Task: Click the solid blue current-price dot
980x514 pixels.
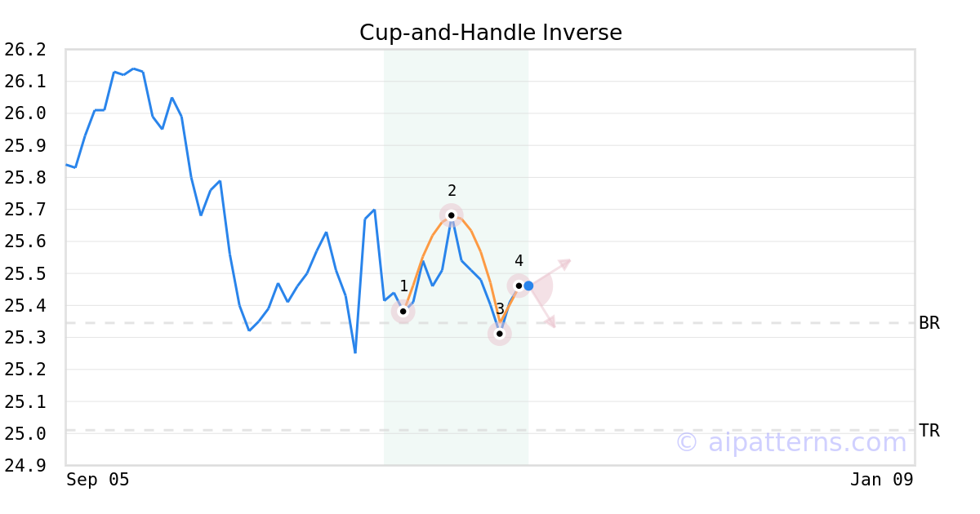Action: pyautogui.click(x=529, y=286)
